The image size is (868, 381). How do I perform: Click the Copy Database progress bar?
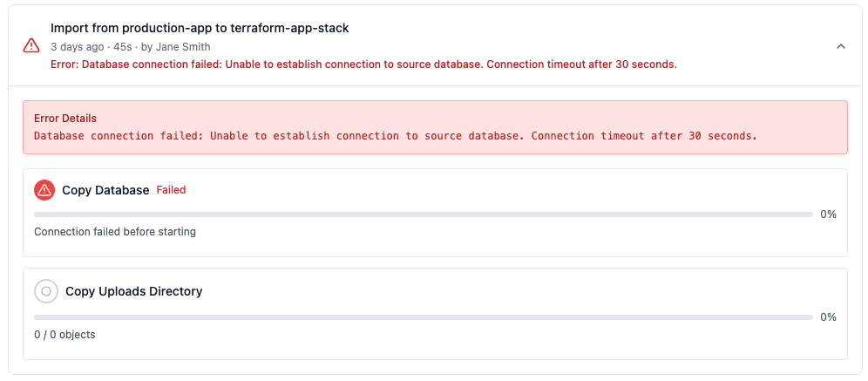pyautogui.click(x=424, y=214)
